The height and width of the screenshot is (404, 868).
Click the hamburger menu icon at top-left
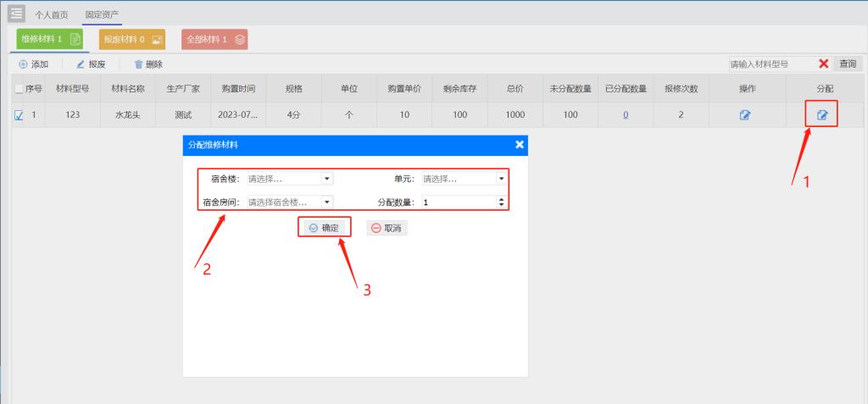pyautogui.click(x=17, y=14)
